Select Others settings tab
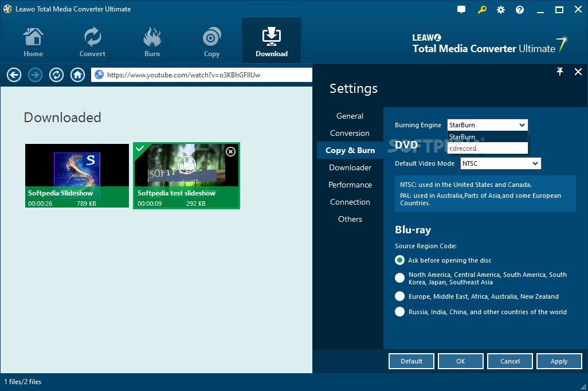The height and width of the screenshot is (391, 588). tap(350, 219)
